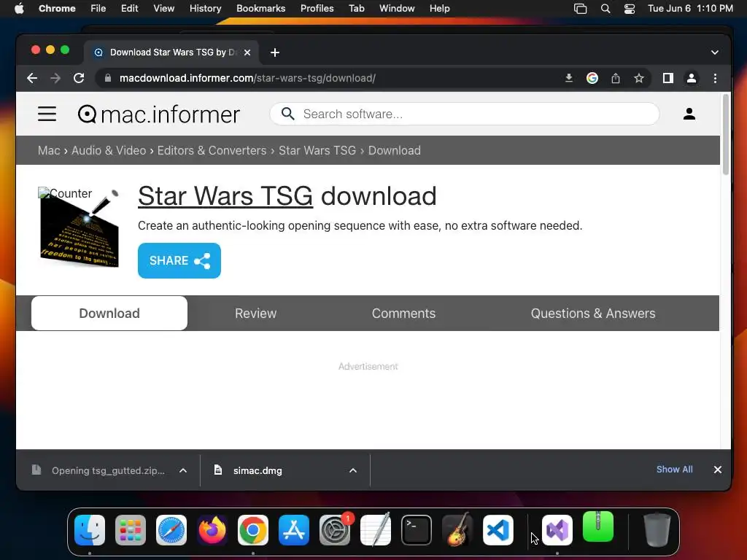Open the History menu
The height and width of the screenshot is (560, 747).
click(x=205, y=9)
